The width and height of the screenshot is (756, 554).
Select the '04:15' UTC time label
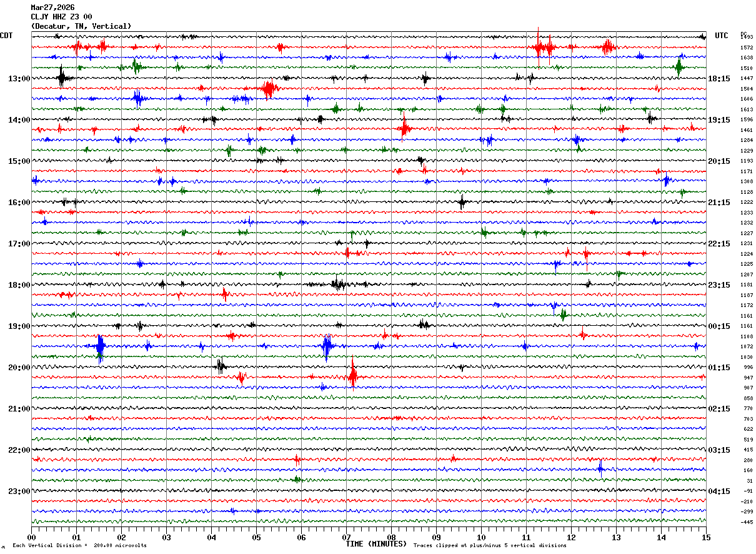click(x=719, y=491)
